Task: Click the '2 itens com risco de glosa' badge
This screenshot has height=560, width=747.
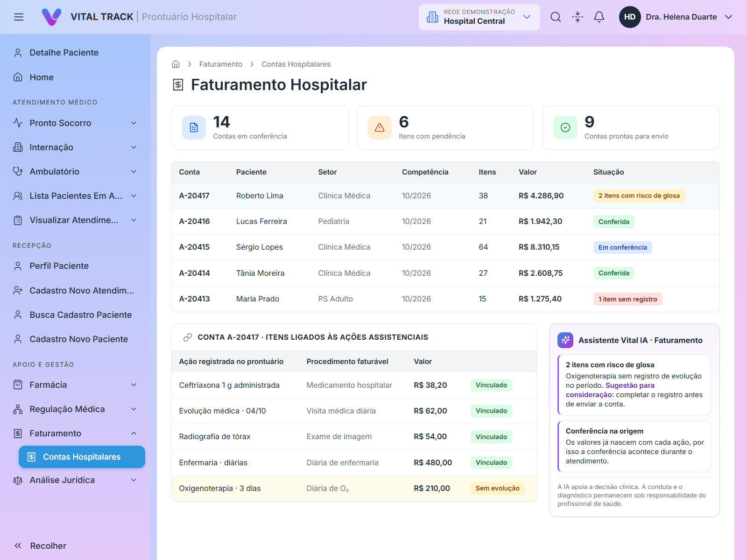Action: click(x=639, y=196)
